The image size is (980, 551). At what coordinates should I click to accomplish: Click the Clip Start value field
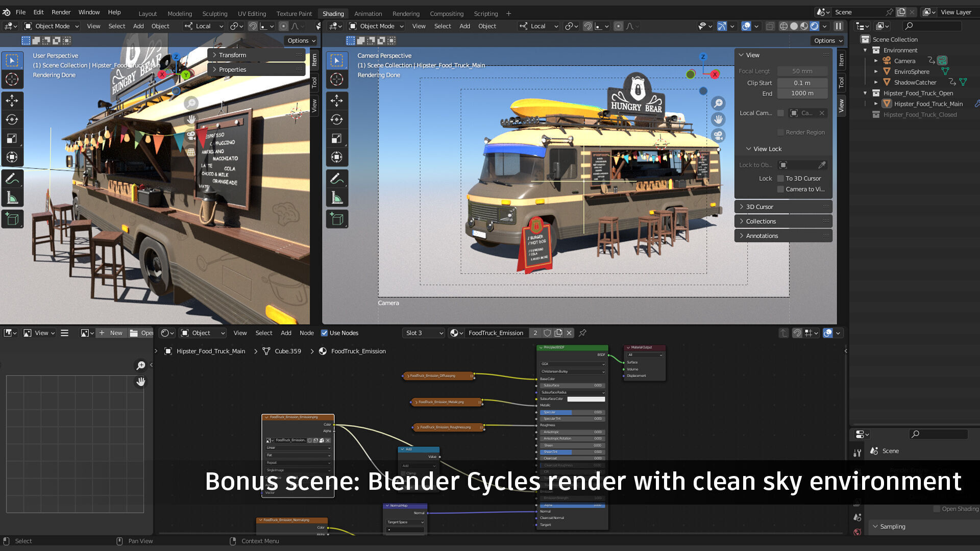[x=802, y=83]
